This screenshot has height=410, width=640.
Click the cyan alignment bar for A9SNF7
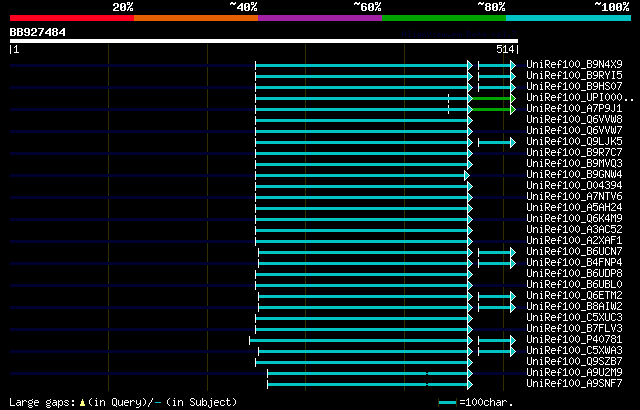(370, 385)
